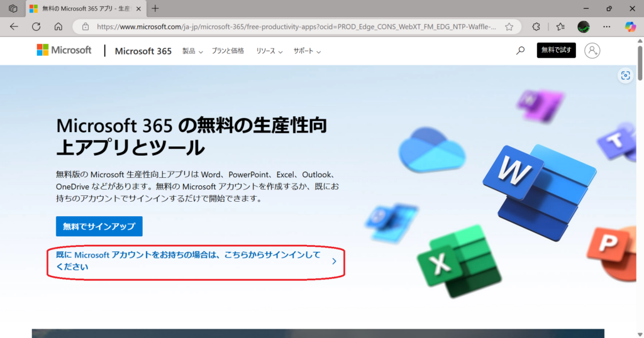The image size is (644, 338).
Task: Click the browser back arrow
Action: click(14, 26)
